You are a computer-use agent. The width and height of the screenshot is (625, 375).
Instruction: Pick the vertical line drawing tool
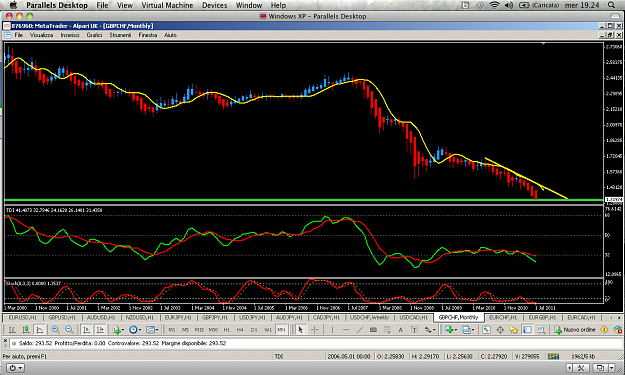[332, 330]
